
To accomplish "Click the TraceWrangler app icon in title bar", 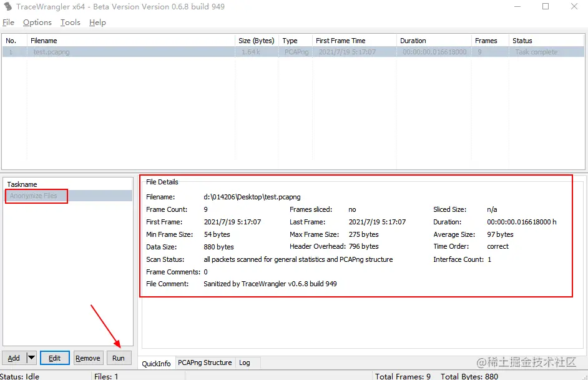I will click(8, 6).
